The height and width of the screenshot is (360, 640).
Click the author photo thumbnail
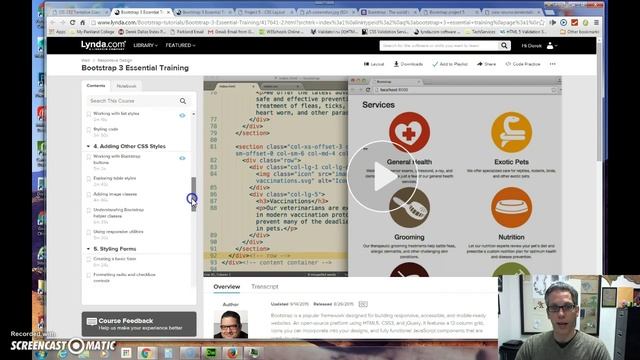(231, 324)
